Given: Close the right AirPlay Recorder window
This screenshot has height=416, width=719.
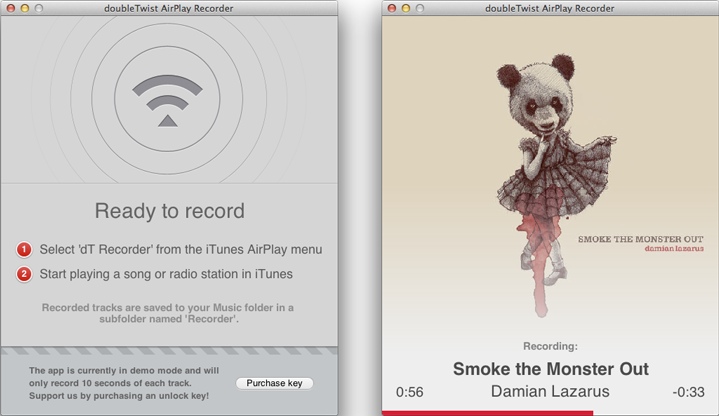Looking at the screenshot, I should click(x=392, y=8).
